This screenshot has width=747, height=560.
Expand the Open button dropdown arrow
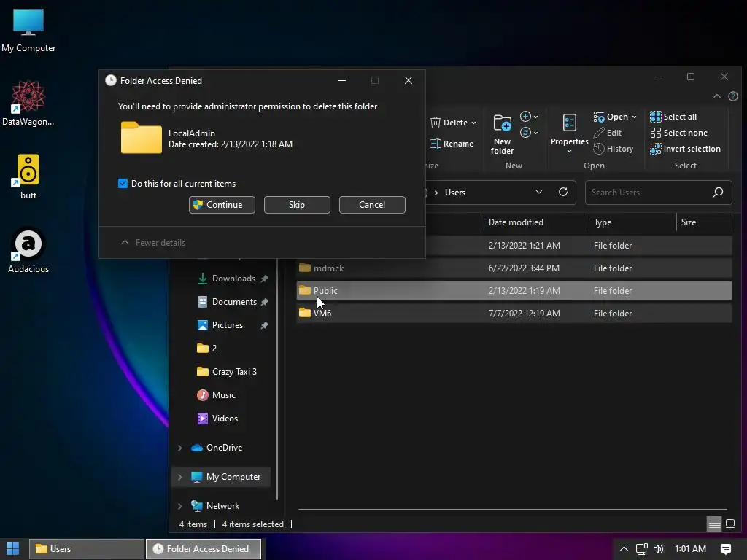634,117
